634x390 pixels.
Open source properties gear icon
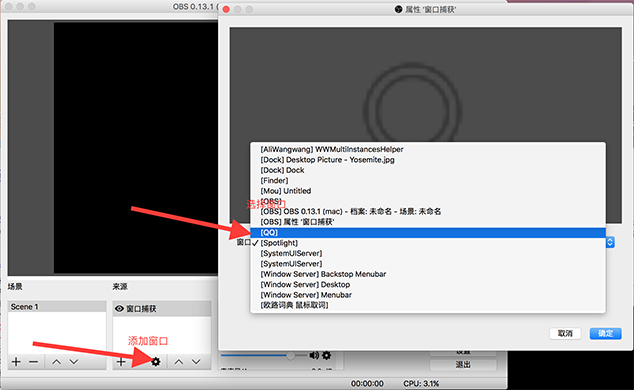pos(155,361)
